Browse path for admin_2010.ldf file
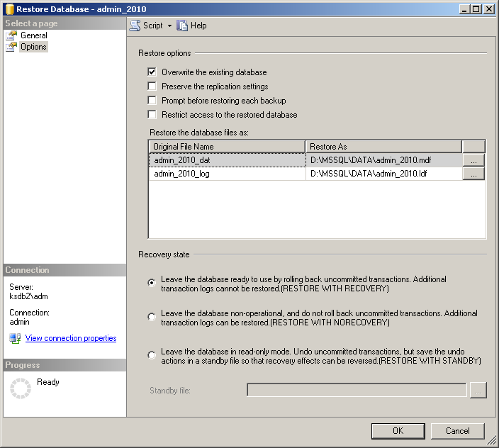This screenshot has height=448, width=499. pyautogui.click(x=473, y=174)
